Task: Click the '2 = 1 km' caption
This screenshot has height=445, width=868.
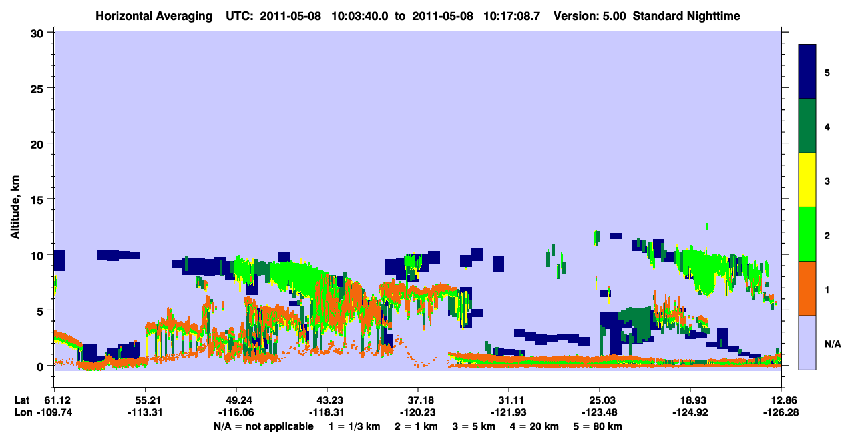Action: click(x=417, y=426)
